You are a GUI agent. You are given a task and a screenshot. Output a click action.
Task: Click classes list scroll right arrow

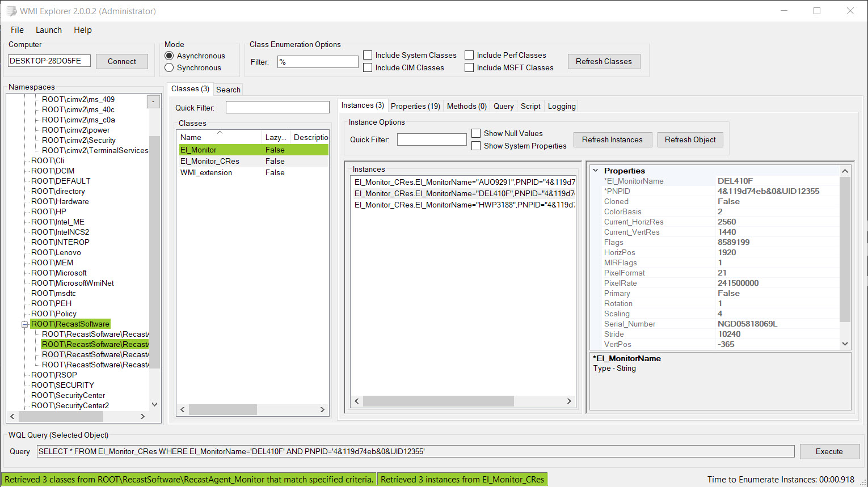click(x=322, y=409)
